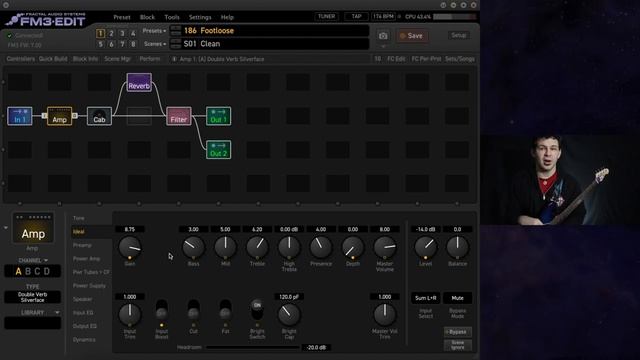Toggle the Input Boost switch
This screenshot has width=640, height=360.
click(x=162, y=310)
